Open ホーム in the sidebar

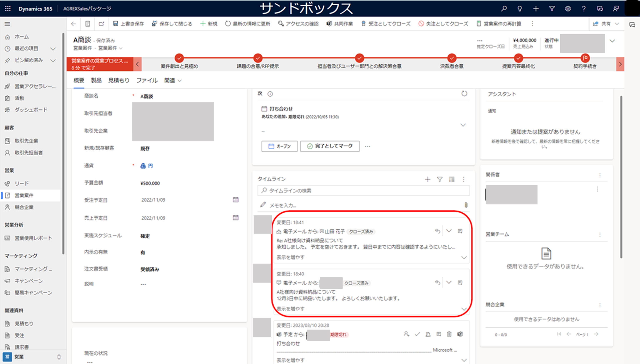(21, 37)
